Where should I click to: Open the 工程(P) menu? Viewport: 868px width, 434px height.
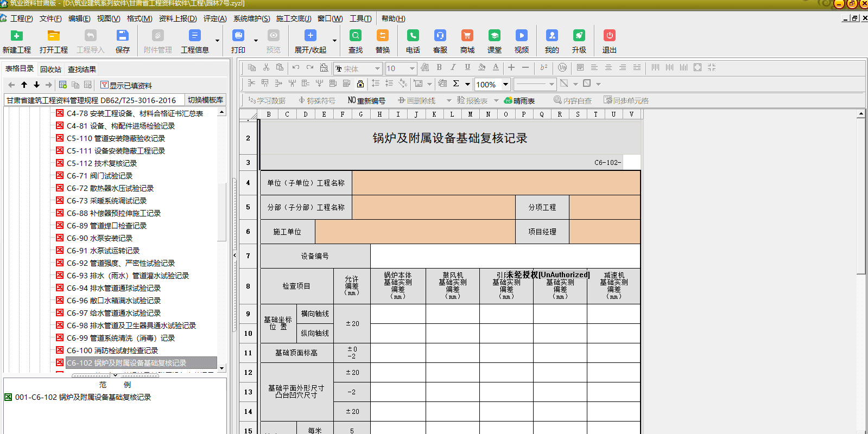coord(21,18)
